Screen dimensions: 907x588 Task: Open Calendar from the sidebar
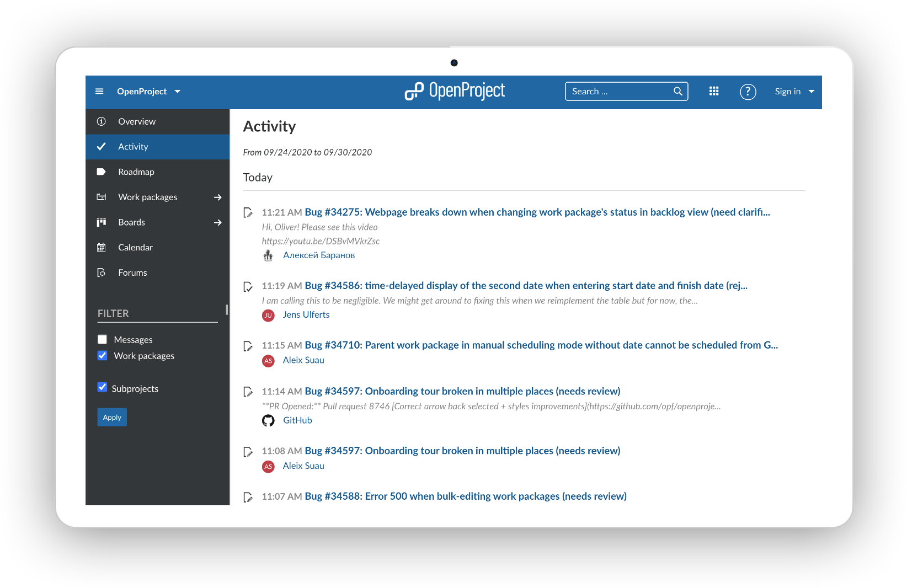135,248
